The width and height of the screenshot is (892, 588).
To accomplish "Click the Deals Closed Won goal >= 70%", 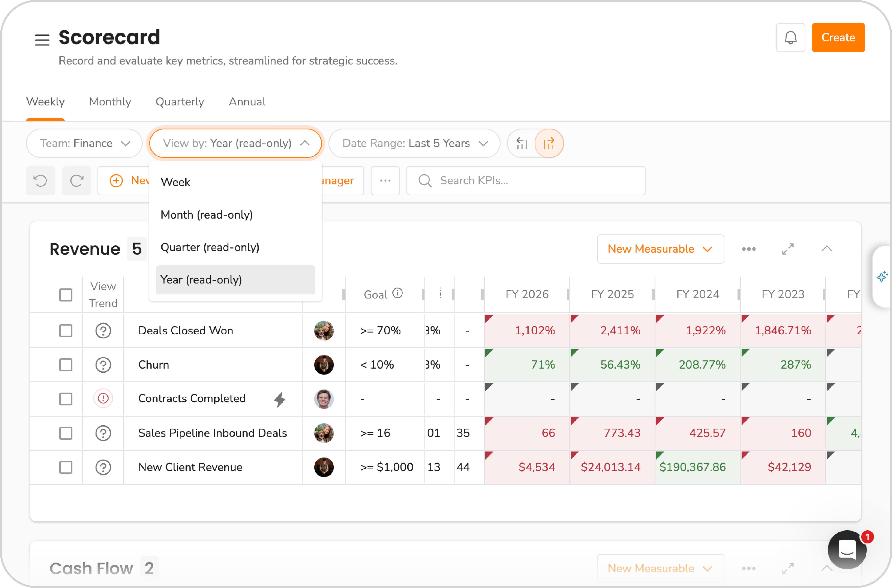I will (x=380, y=331).
